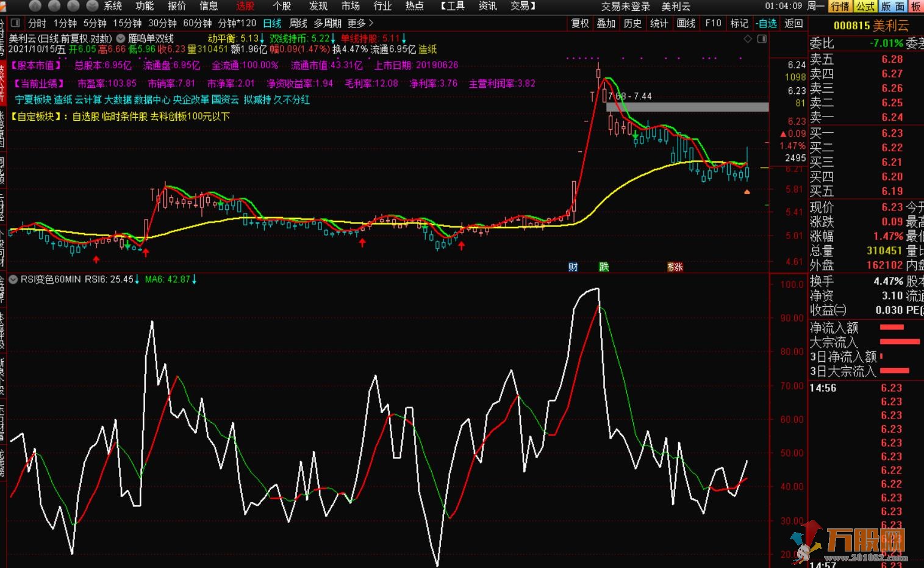Open the F10 company info button
Screen dimensions: 924x568
[713, 23]
